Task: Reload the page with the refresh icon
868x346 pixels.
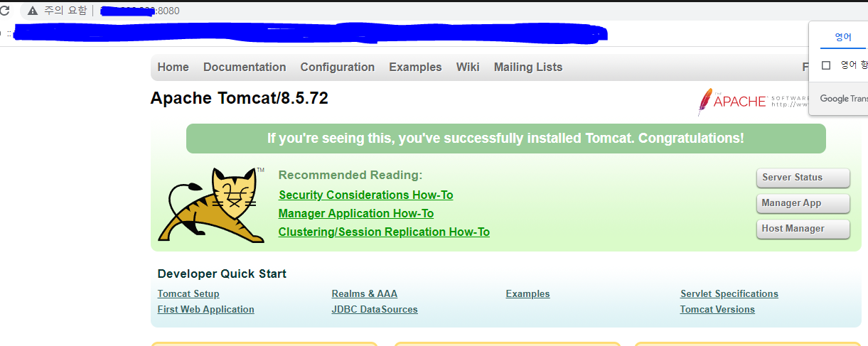Action: [4, 11]
